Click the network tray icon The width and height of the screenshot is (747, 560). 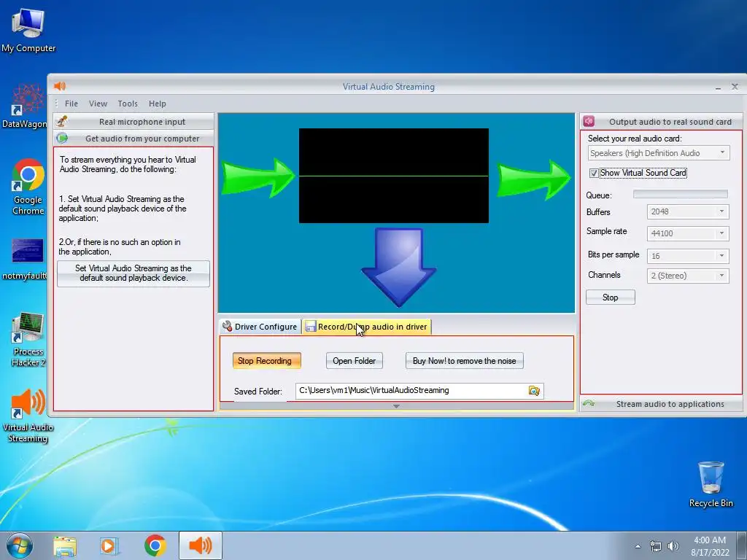656,546
